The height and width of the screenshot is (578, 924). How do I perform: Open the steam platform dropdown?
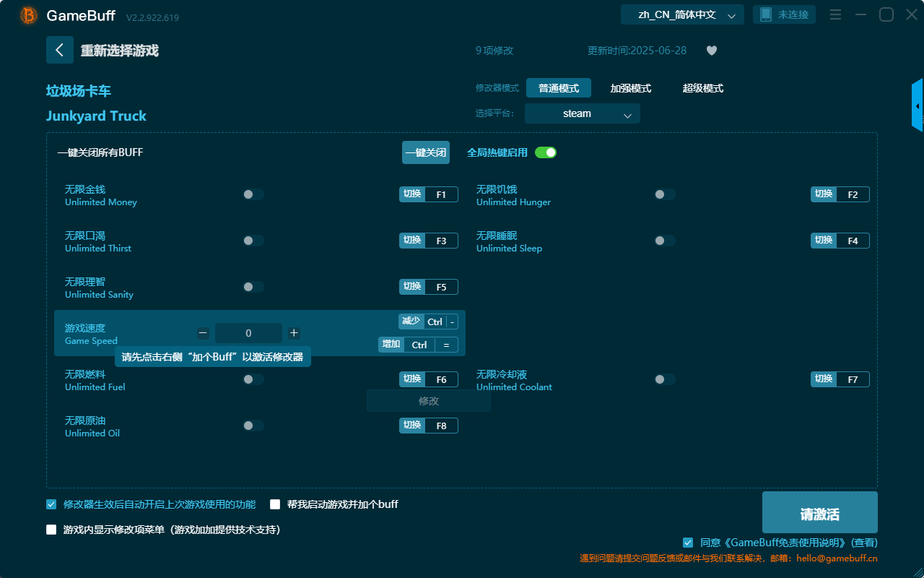point(582,113)
